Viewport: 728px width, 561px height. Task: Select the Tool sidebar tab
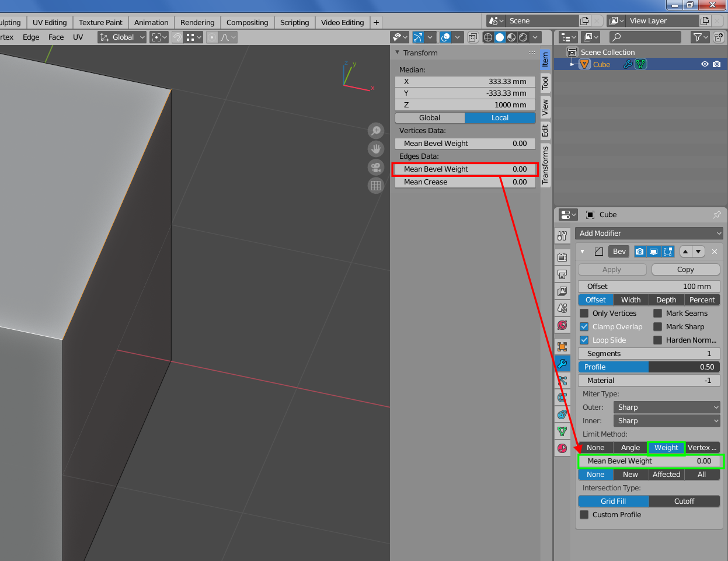545,83
